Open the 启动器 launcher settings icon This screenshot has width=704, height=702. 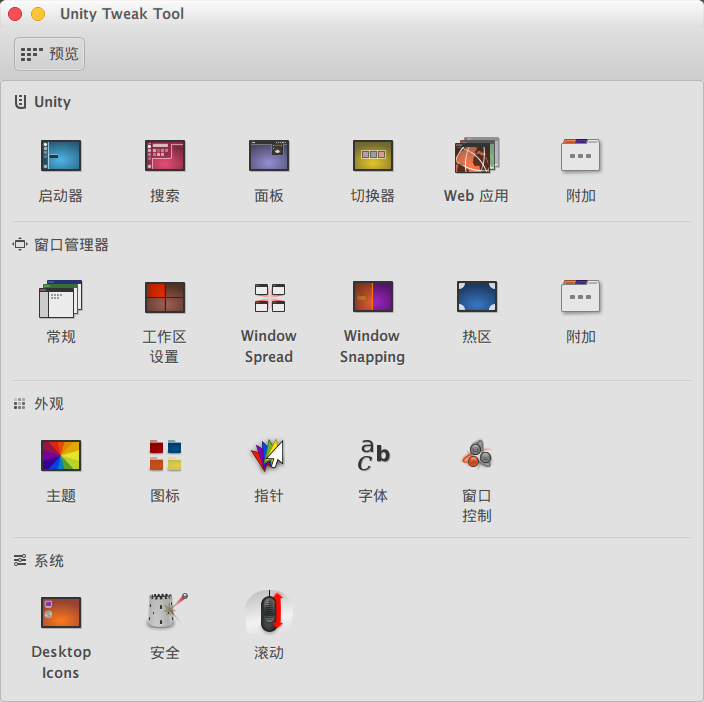click(x=61, y=155)
